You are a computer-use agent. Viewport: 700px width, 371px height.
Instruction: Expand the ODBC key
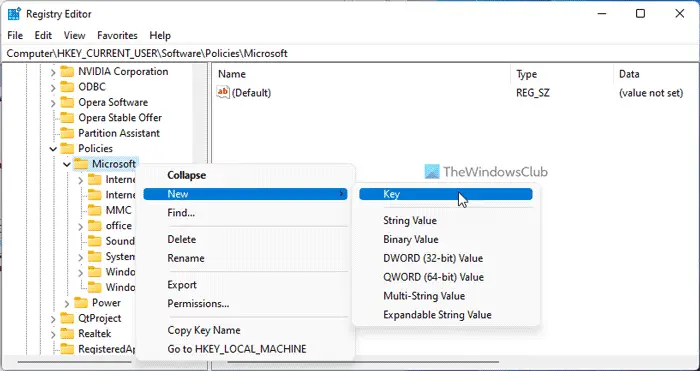click(x=53, y=88)
